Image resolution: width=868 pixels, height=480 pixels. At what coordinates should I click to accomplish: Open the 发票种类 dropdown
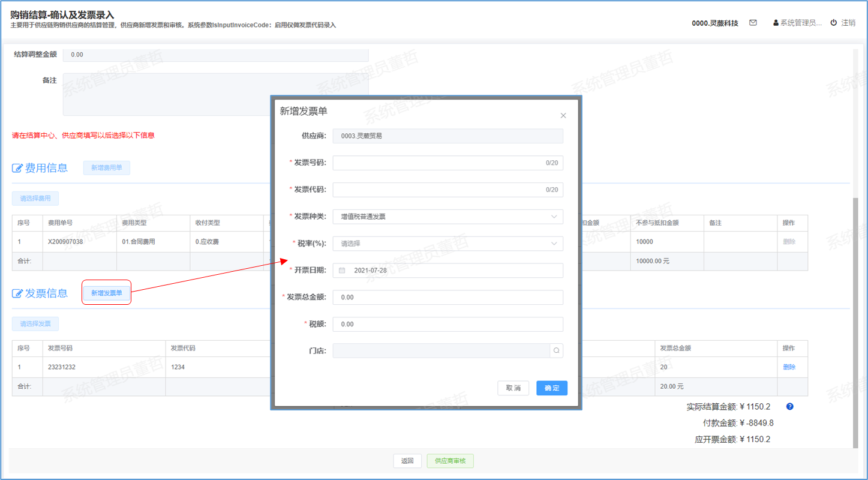448,217
